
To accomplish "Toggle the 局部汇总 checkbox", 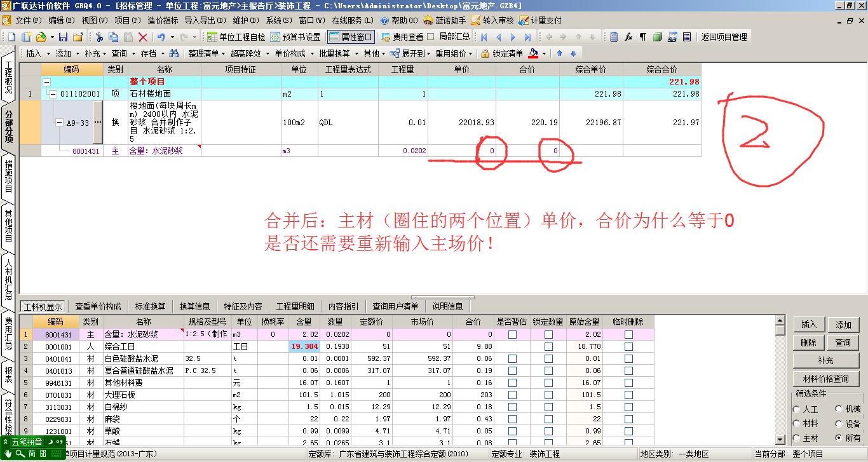I will pyautogui.click(x=431, y=37).
